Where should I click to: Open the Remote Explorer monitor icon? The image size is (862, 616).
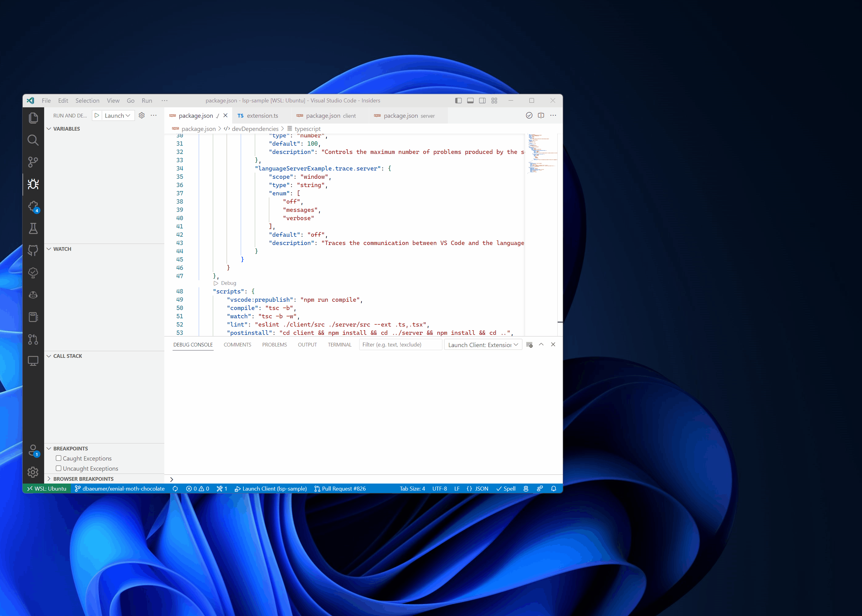point(33,361)
